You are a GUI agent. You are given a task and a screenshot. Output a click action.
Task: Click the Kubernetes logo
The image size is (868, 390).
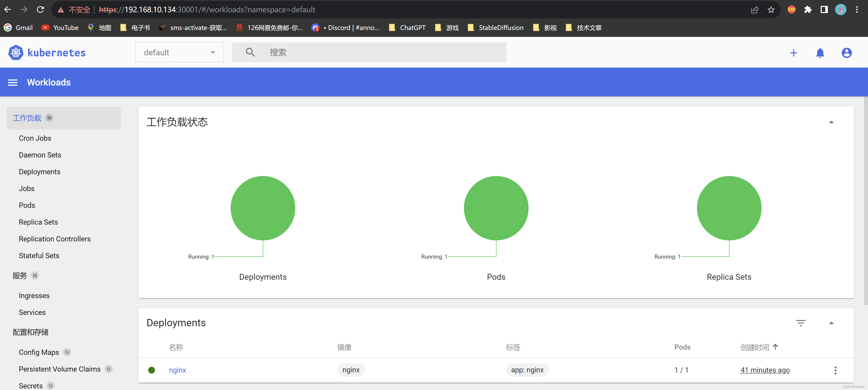coord(15,53)
